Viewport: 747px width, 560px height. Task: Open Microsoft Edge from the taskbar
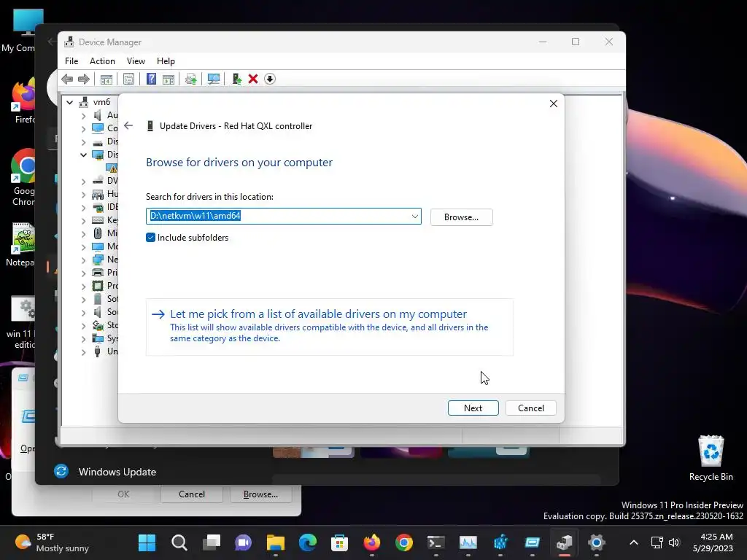[x=308, y=542]
